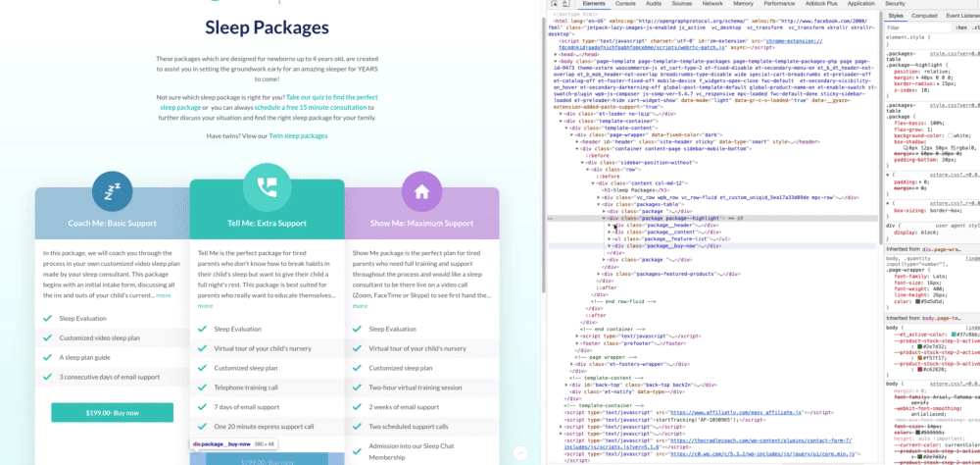
Task: Expand the head element node
Action: tap(557, 55)
